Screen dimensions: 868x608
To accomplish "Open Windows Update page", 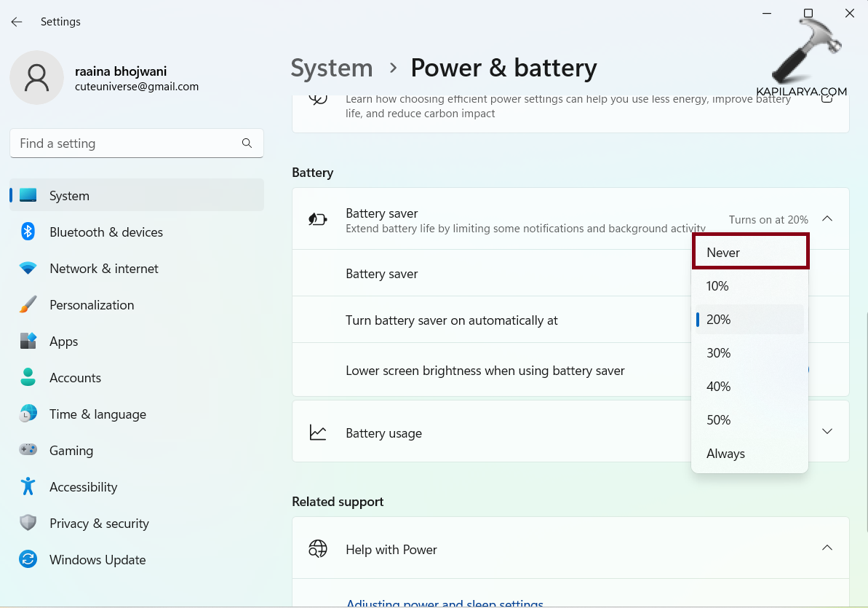I will point(97,560).
